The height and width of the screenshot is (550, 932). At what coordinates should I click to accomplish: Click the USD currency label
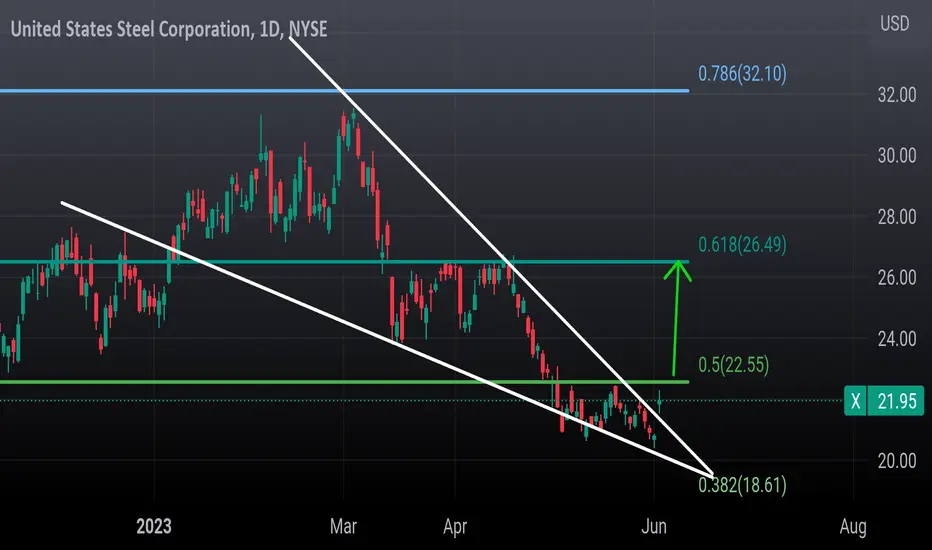[x=895, y=24]
